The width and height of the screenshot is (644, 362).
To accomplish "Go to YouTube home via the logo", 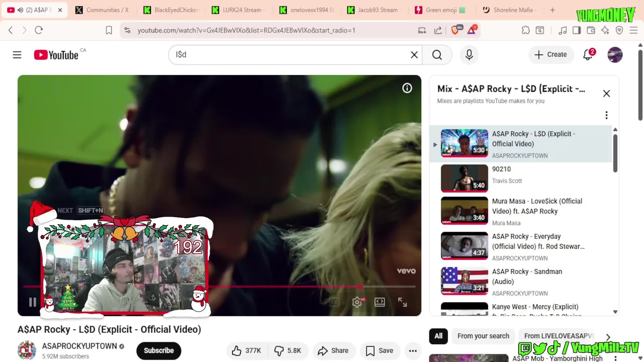I will pos(56,55).
